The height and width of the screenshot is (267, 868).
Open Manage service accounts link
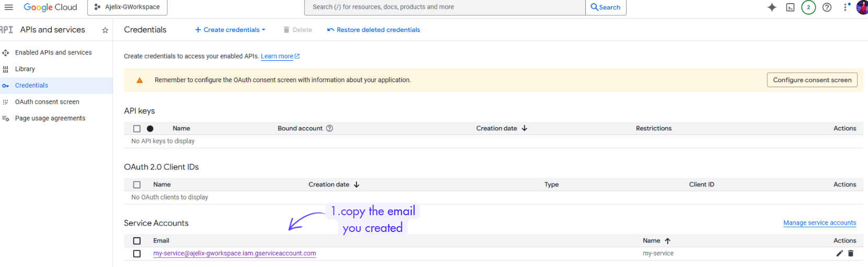point(819,223)
